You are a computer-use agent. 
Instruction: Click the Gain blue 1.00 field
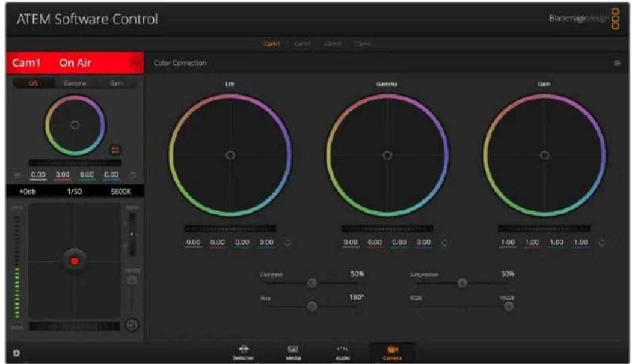coord(581,243)
